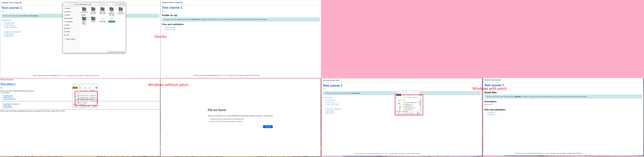Select the File_Small_files_.206 folder icon
The width and height of the screenshot is (644, 157).
pyautogui.click(x=103, y=9)
